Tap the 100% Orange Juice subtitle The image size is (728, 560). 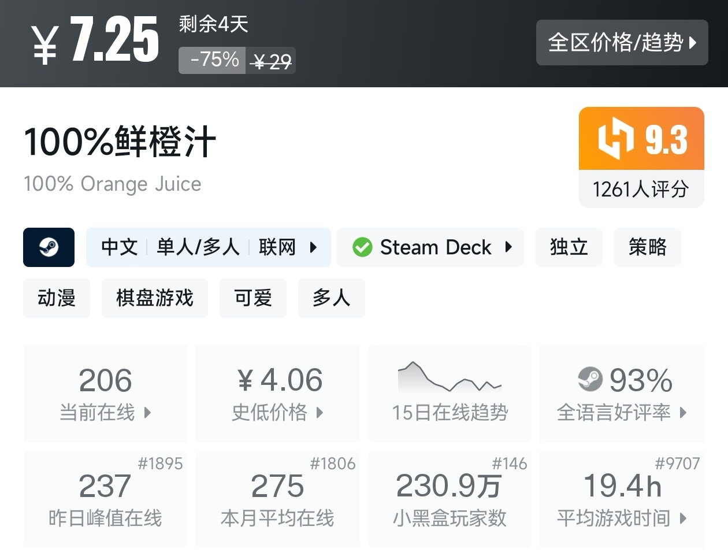[113, 184]
